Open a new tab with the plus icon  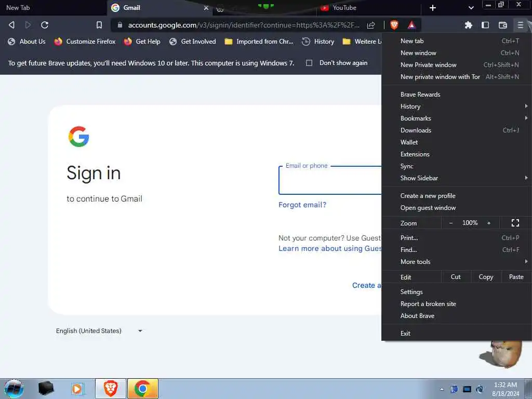[x=433, y=8]
